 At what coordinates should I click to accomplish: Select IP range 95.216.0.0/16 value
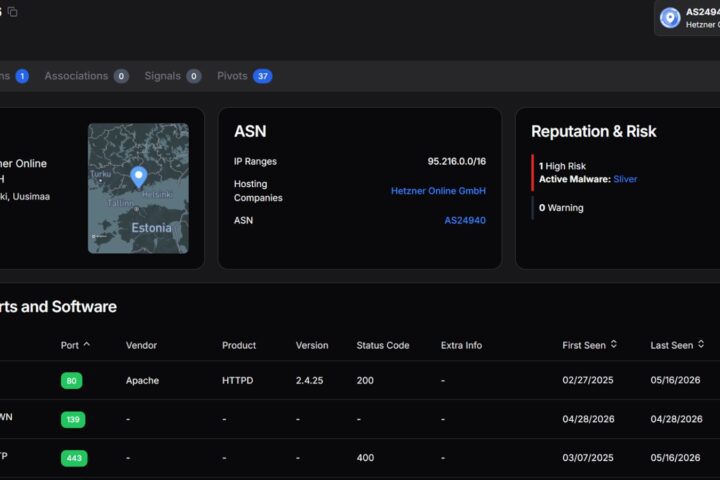click(456, 161)
